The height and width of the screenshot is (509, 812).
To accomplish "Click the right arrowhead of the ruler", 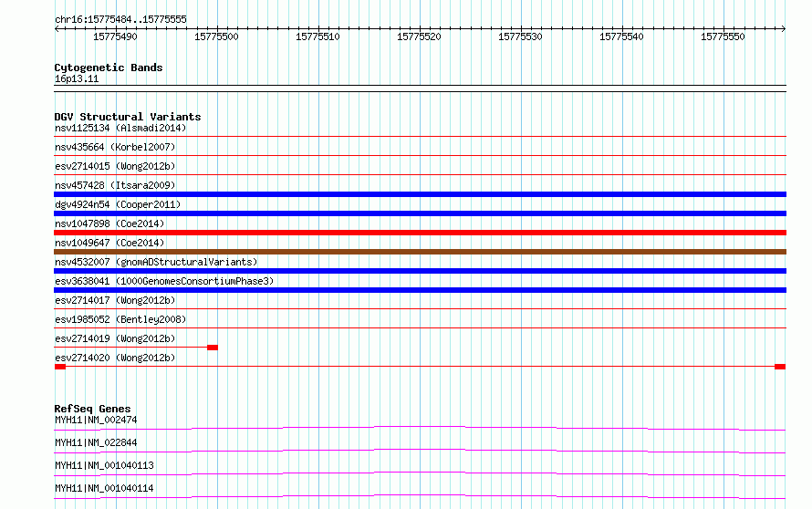I will (784, 28).
